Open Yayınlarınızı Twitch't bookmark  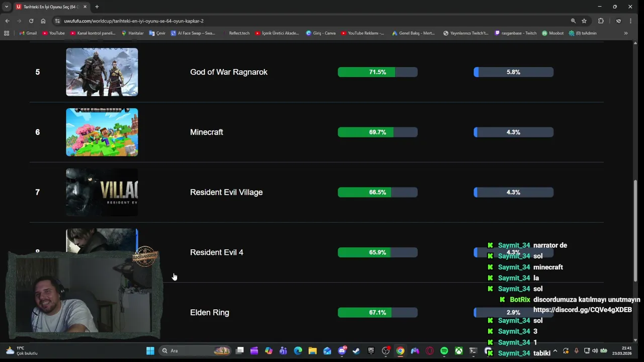tap(466, 33)
